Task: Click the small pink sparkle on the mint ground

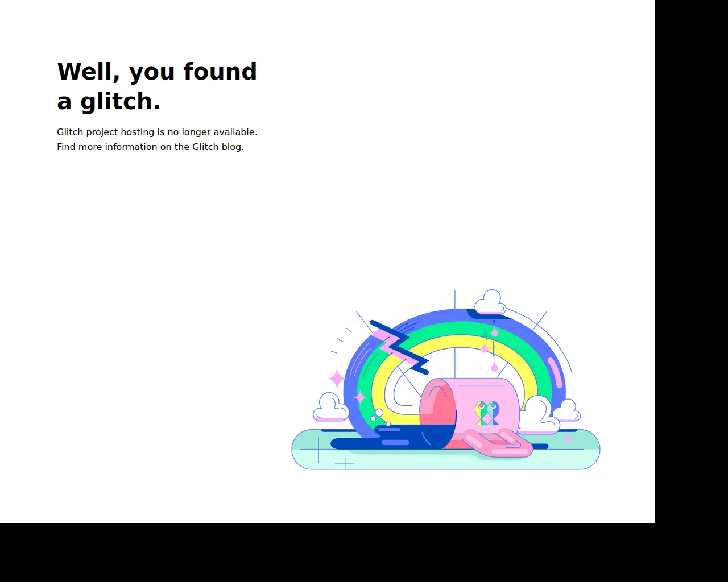Action: (x=568, y=439)
